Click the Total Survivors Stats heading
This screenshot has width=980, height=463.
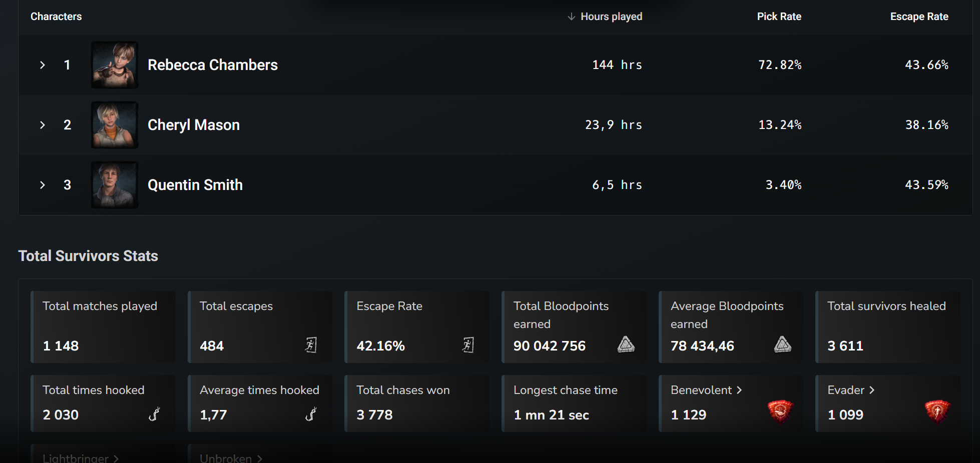(88, 256)
